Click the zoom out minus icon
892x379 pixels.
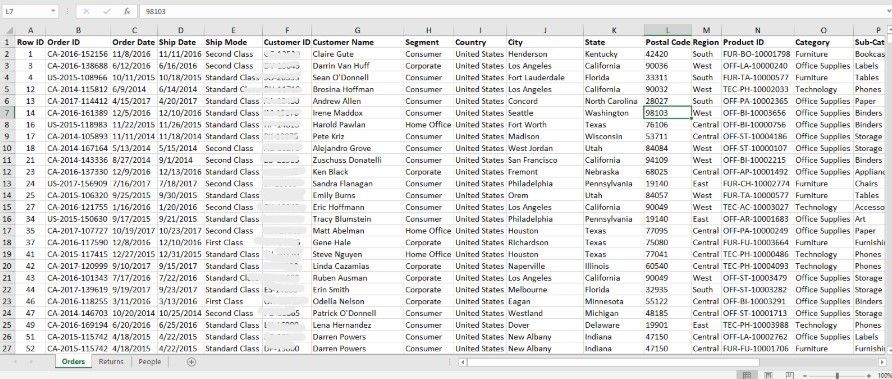point(805,376)
